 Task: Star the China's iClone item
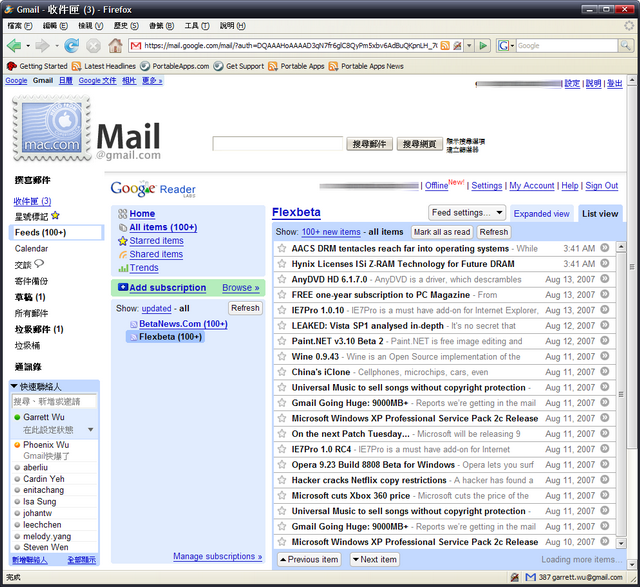click(x=282, y=372)
